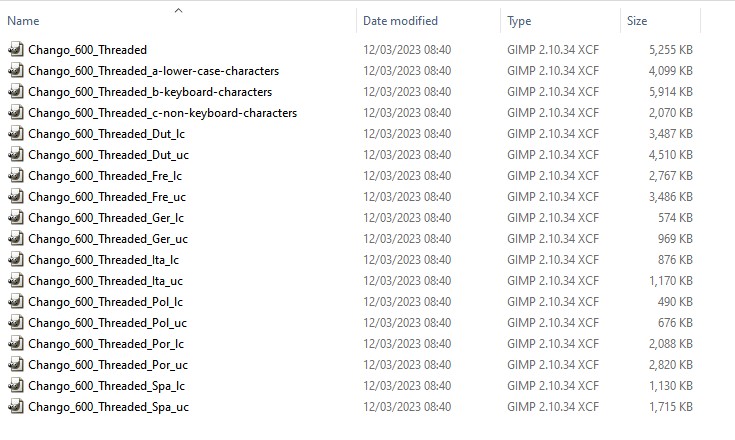Select file name Chango_600_Threaded_a-lower-case-characters
735x440 pixels.
[154, 71]
